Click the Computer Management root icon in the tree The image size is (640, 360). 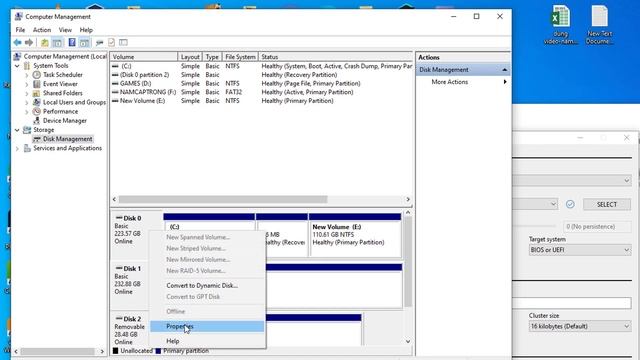click(x=17, y=56)
